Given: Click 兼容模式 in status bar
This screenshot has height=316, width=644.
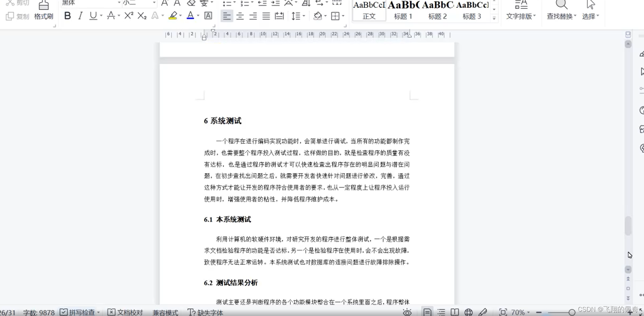Looking at the screenshot, I should click(x=165, y=312).
